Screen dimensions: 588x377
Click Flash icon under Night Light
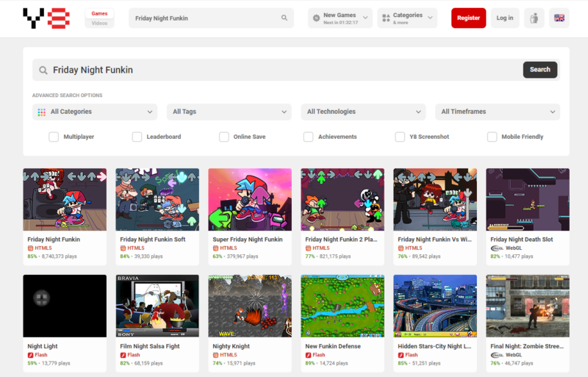[x=30, y=355]
